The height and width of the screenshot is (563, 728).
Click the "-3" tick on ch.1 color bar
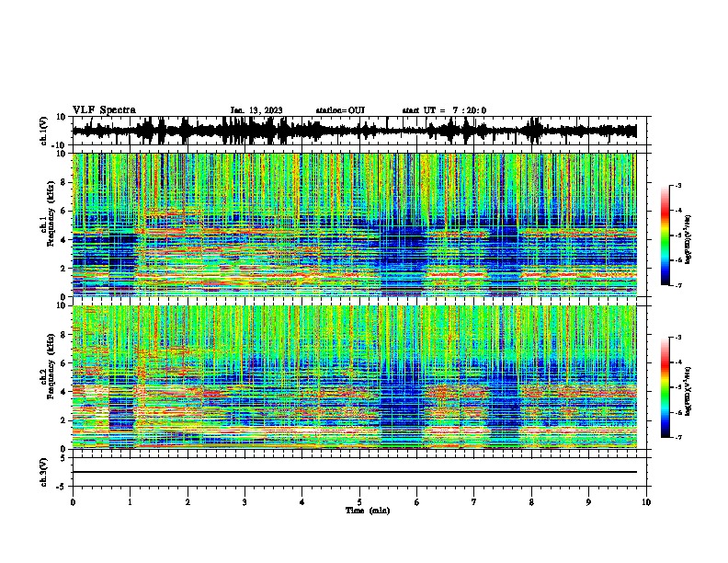point(677,185)
